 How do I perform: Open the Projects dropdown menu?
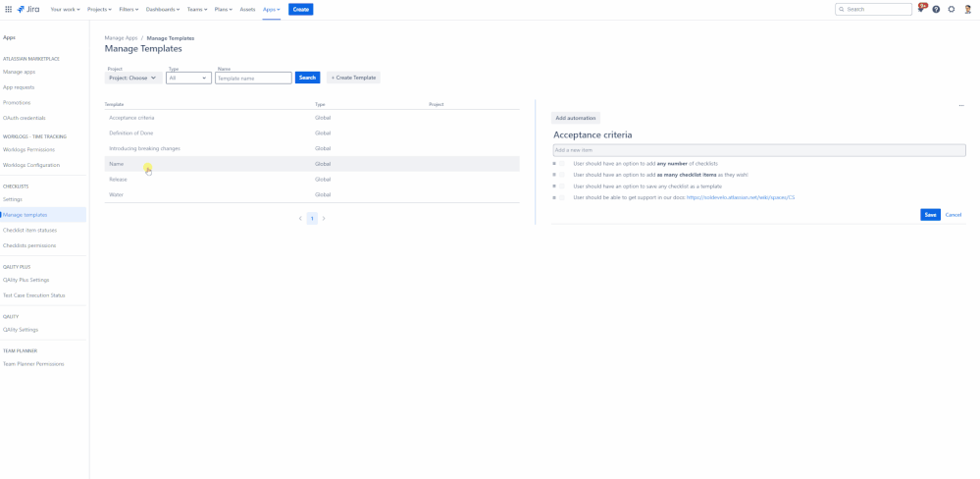click(x=100, y=10)
